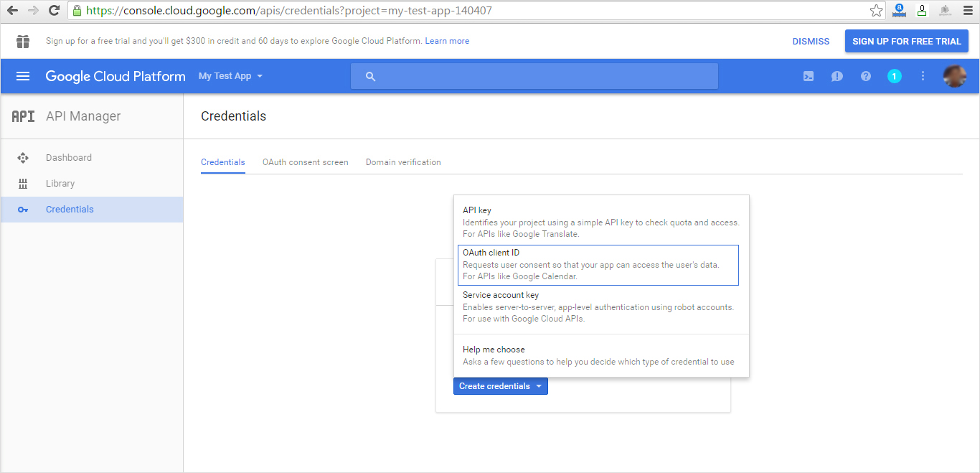
Task: Pick Service account key option
Action: tap(601, 306)
